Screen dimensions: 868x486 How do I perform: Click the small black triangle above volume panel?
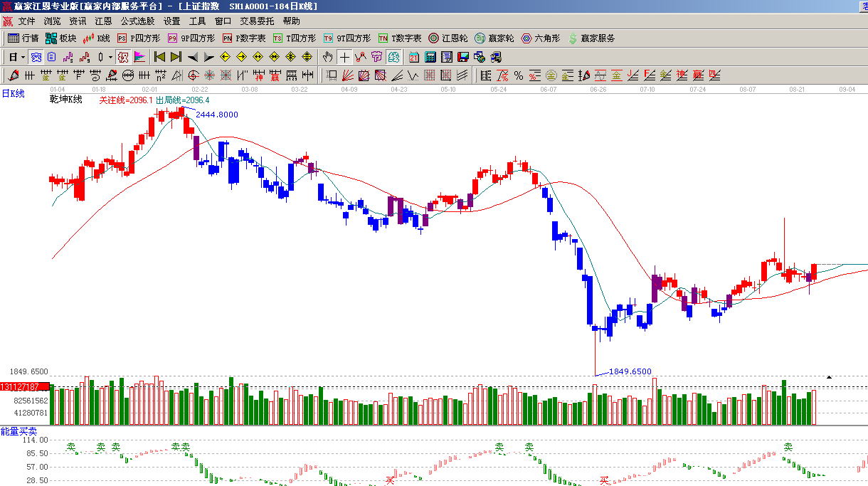pyautogui.click(x=829, y=376)
